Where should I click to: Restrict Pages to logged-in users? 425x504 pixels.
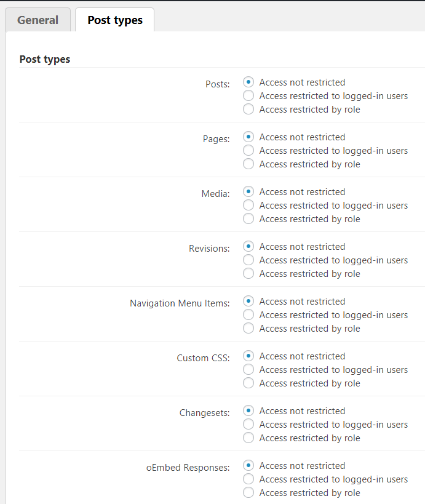point(248,150)
